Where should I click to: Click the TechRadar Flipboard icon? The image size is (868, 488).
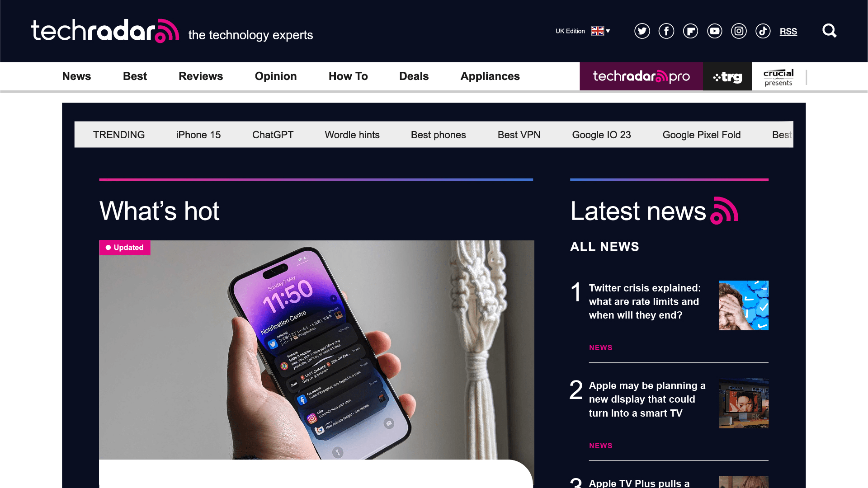tap(690, 31)
